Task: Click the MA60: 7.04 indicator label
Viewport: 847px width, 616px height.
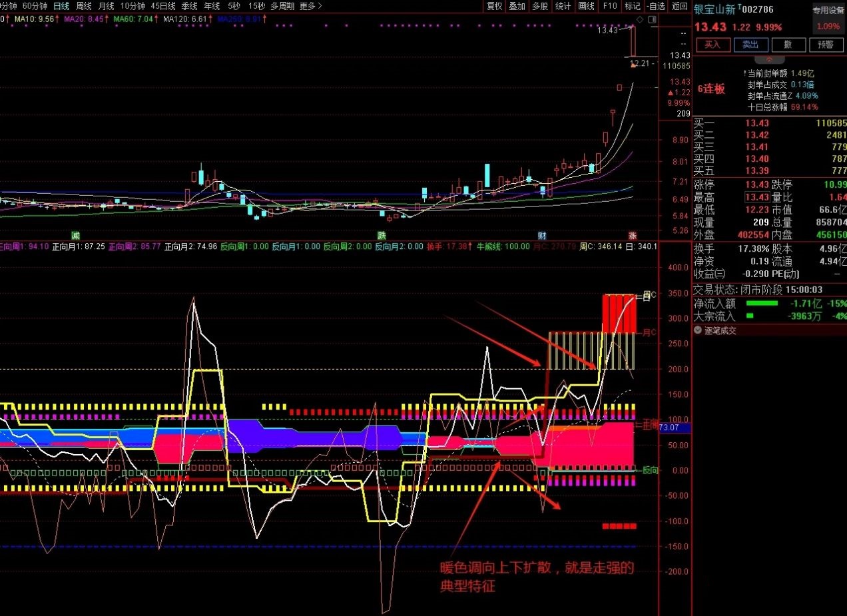Action: (134, 19)
